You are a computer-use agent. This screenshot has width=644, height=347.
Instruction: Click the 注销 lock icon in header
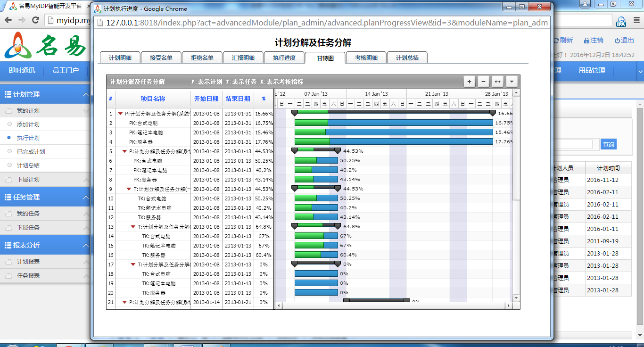[x=586, y=41]
